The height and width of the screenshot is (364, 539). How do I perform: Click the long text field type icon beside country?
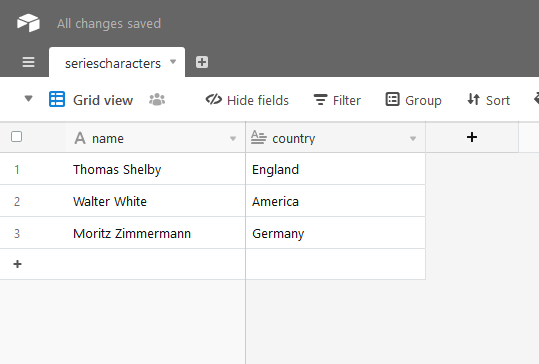[258, 137]
